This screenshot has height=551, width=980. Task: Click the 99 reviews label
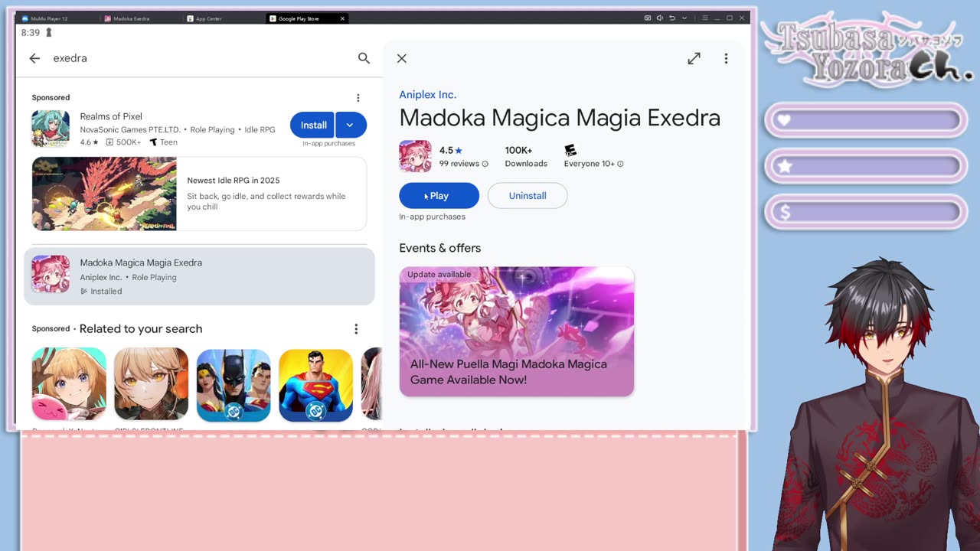pos(459,164)
